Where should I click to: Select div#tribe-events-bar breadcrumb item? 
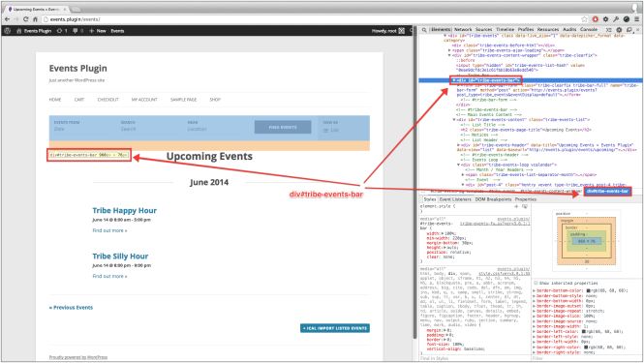click(x=607, y=192)
